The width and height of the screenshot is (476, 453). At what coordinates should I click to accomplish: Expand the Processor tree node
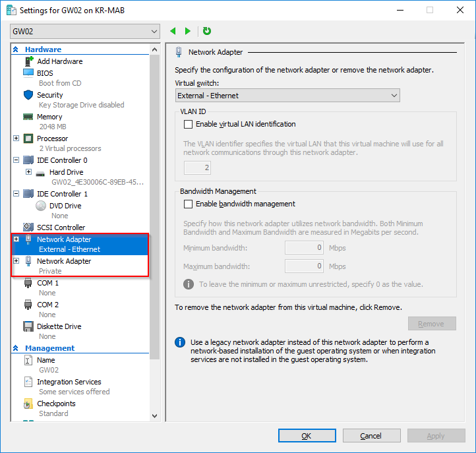[16, 138]
